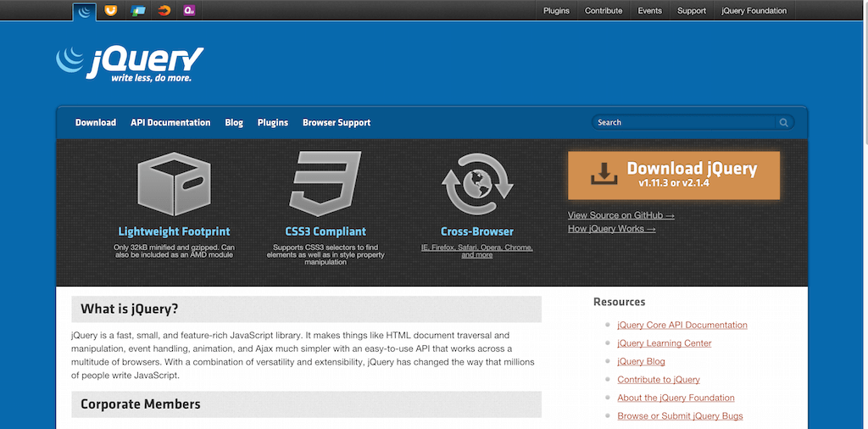Click the What is jQuery? heading

(x=130, y=309)
